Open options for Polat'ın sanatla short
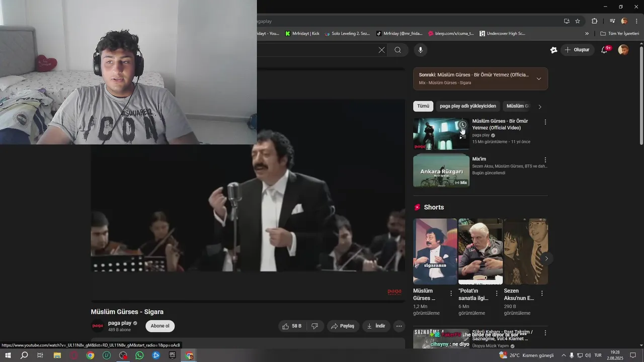Screen dimensions: 644x362 click(497, 294)
